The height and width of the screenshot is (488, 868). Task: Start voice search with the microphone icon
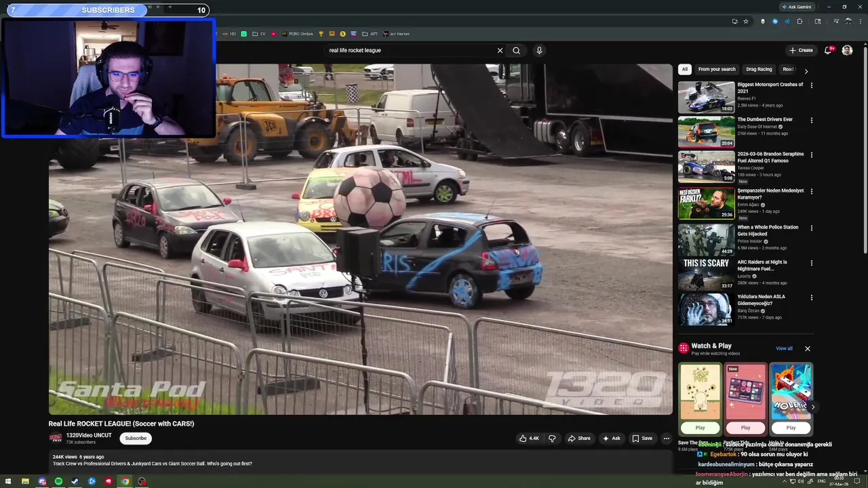pos(539,50)
